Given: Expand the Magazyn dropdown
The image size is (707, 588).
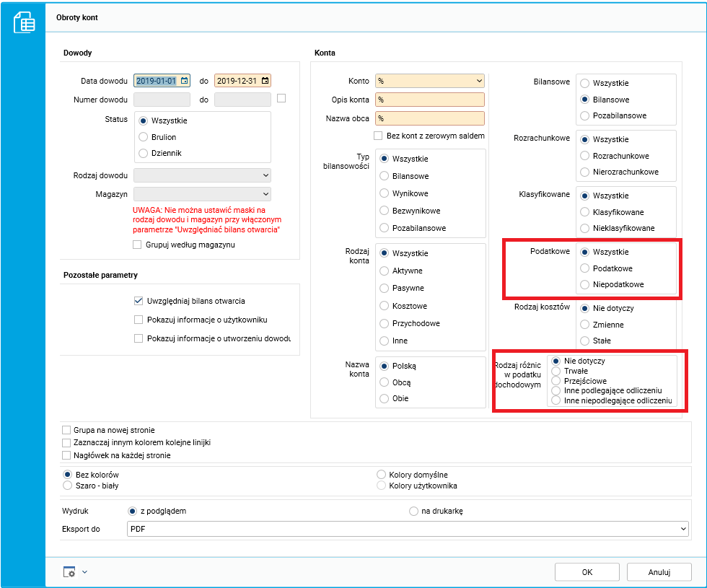Looking at the screenshot, I should (265, 194).
